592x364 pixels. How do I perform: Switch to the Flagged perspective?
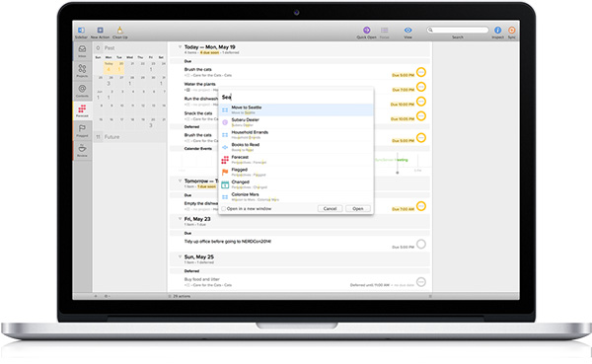coord(82,130)
